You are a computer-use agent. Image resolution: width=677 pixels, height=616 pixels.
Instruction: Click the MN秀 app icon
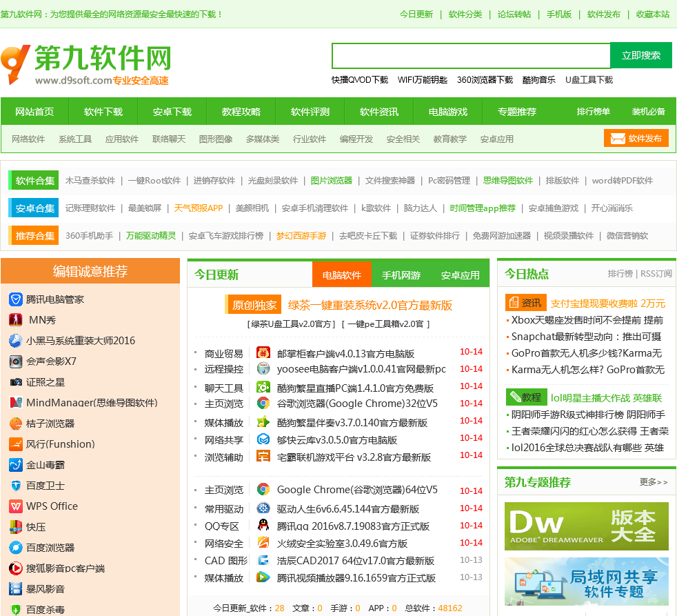pos(16,319)
